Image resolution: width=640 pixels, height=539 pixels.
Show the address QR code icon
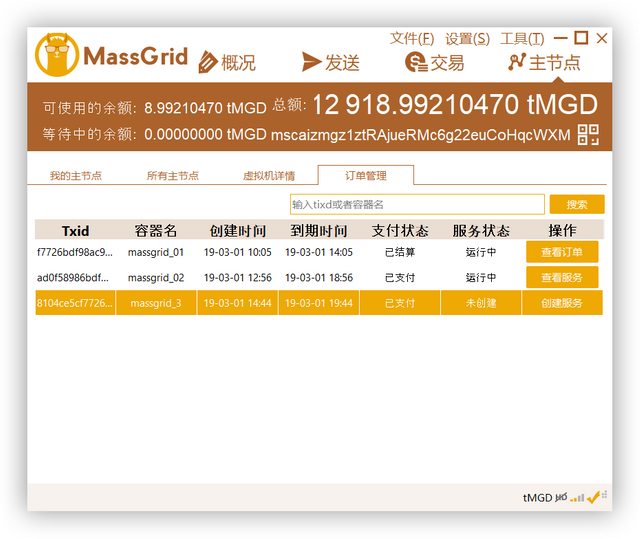click(x=588, y=135)
